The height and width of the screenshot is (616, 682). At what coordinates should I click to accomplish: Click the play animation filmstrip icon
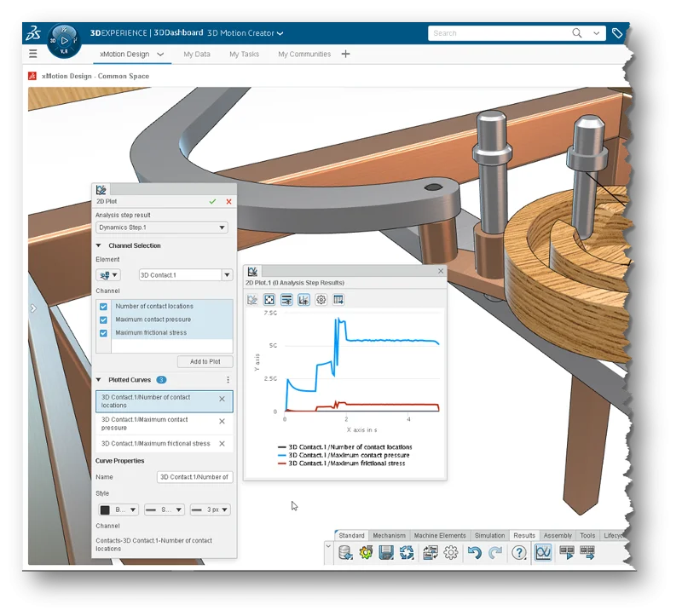click(567, 553)
